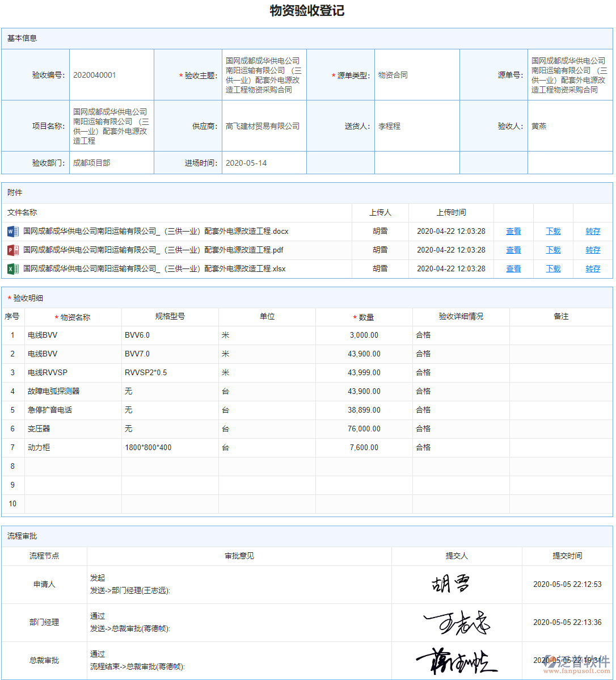The height and width of the screenshot is (680, 616).
Task: Click 转存 on the .pdf attachment row
Action: (x=593, y=250)
